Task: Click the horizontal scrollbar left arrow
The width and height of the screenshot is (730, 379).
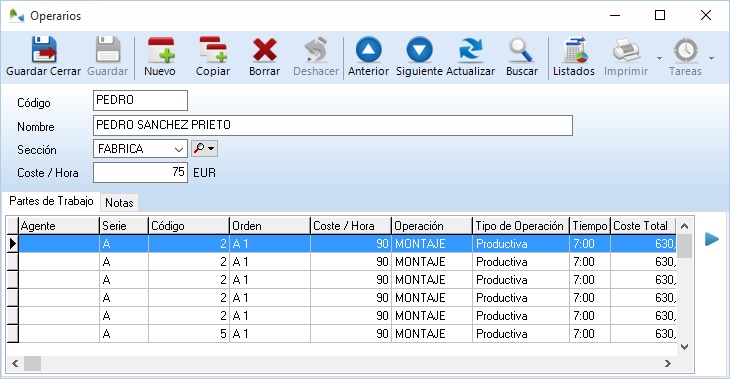Action: click(15, 363)
